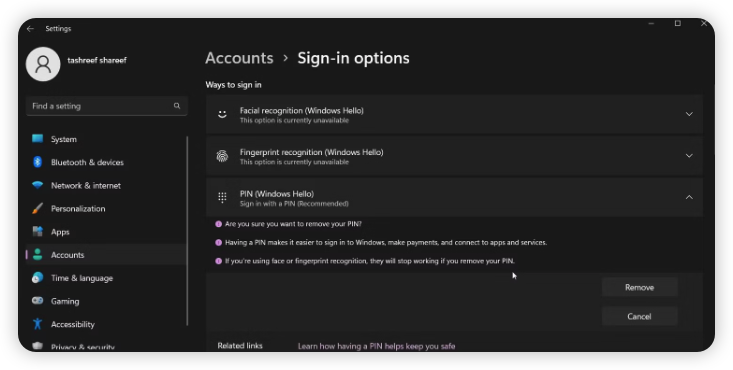Click tashreef shareef profile name
The width and height of the screenshot is (733, 370).
click(x=97, y=60)
